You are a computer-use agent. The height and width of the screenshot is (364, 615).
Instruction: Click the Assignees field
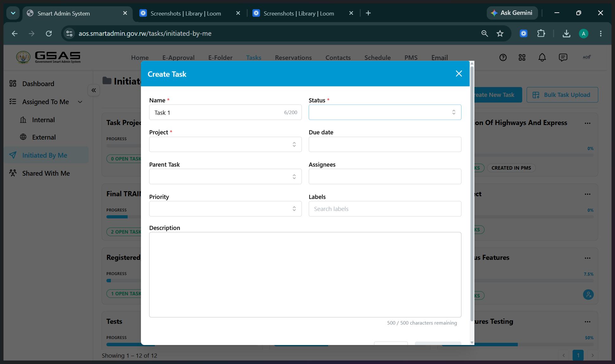pyautogui.click(x=385, y=177)
